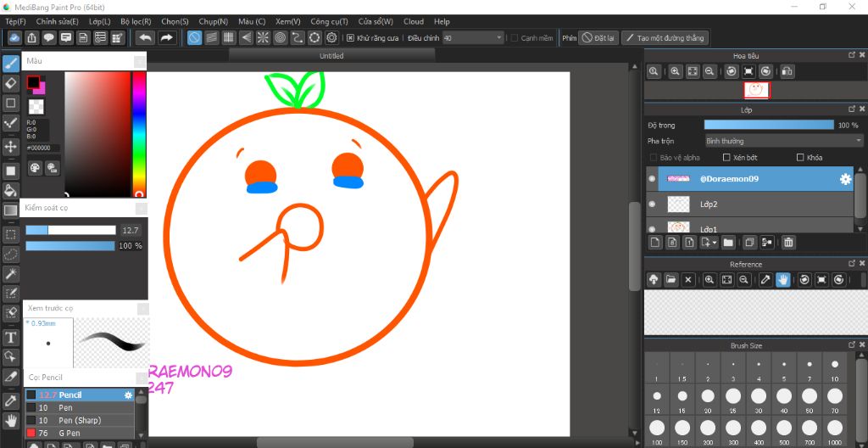Duplicate the current layer
Screen dimensions: 868x448
[x=750, y=243]
